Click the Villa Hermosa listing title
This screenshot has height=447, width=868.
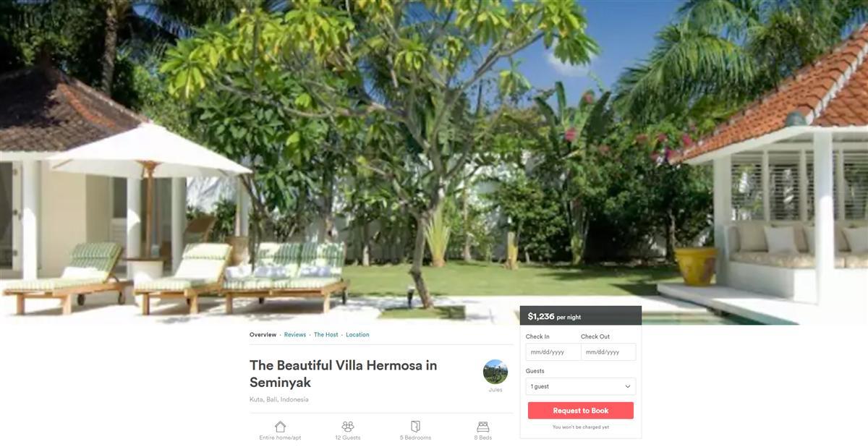344,374
